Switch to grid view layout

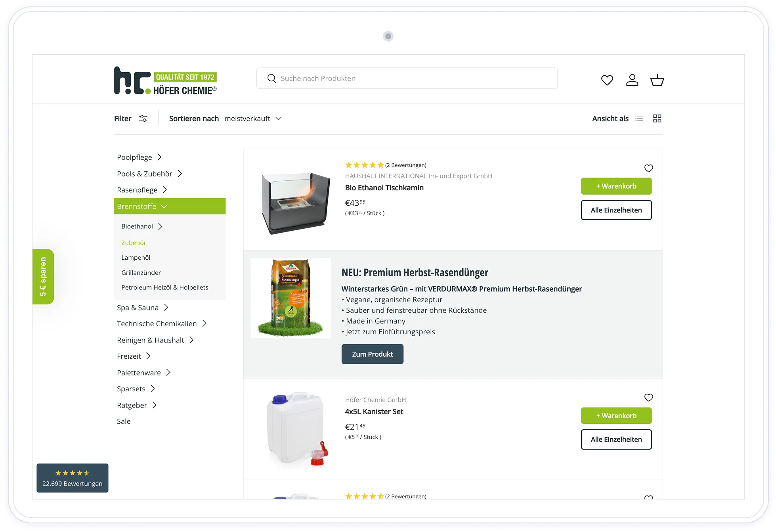click(657, 119)
